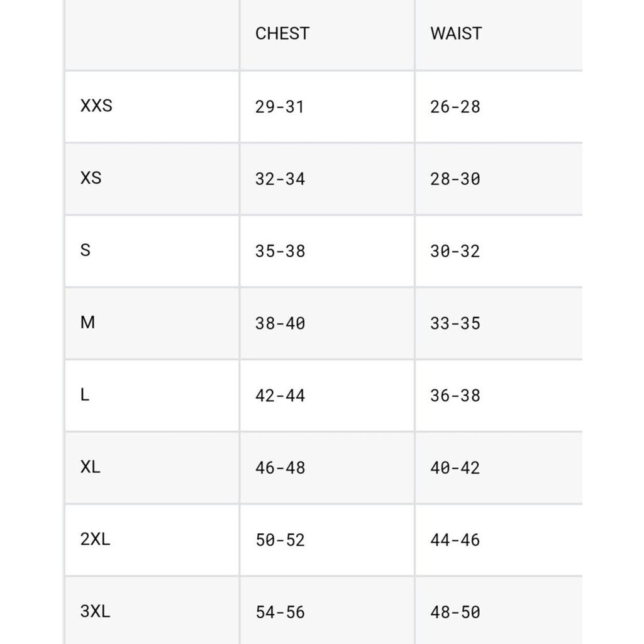Viewport: 644px width, 644px height.
Task: Select the XS size row label
Action: [x=91, y=178]
